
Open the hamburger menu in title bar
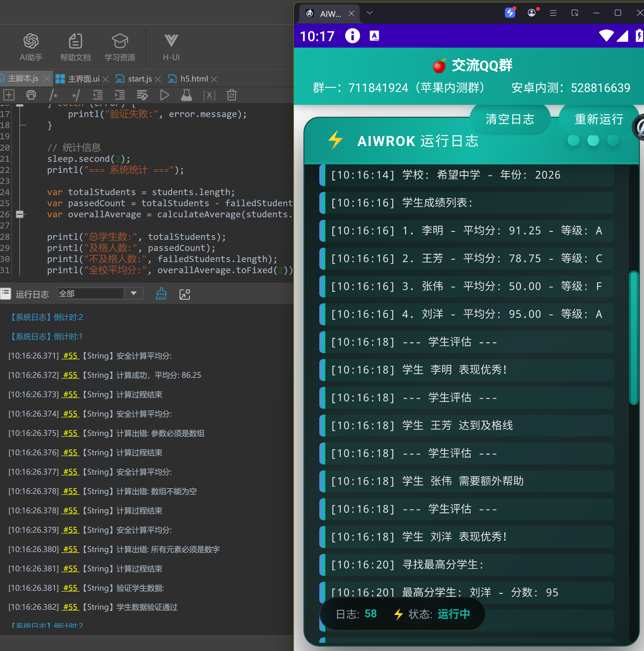[553, 13]
